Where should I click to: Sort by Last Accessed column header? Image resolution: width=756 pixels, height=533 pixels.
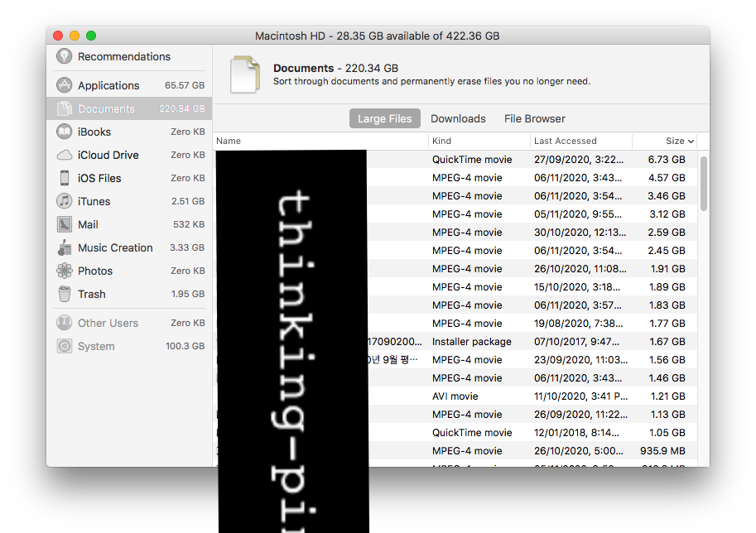565,141
